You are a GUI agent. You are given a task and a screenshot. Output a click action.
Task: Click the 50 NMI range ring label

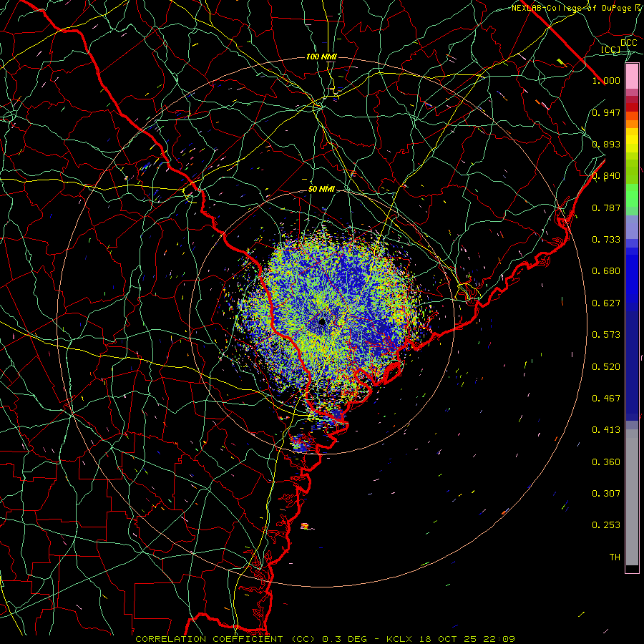click(321, 189)
